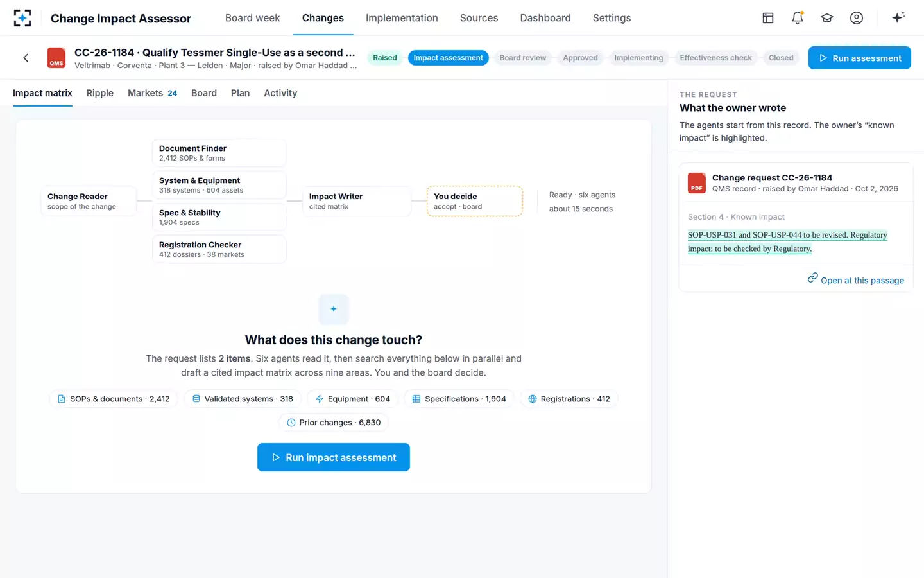This screenshot has height=578, width=924.
Task: Click the Spec & Stability agent node
Action: pos(219,217)
